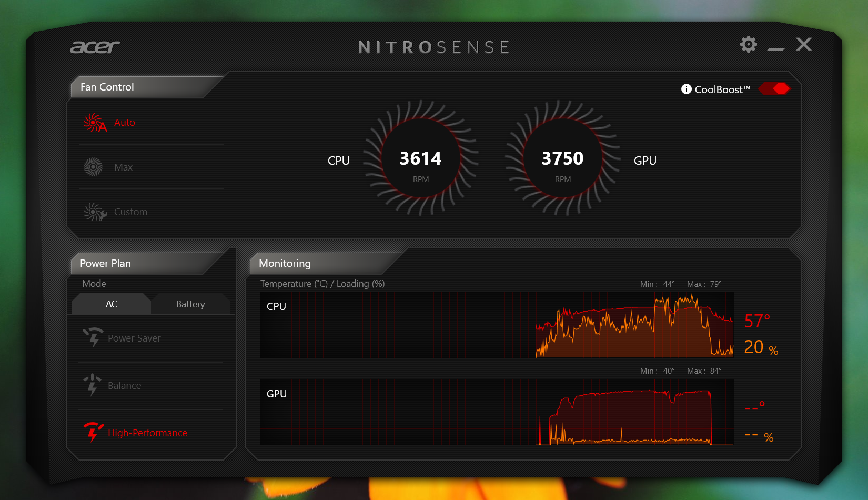Close NitroSense with the X icon

[804, 44]
